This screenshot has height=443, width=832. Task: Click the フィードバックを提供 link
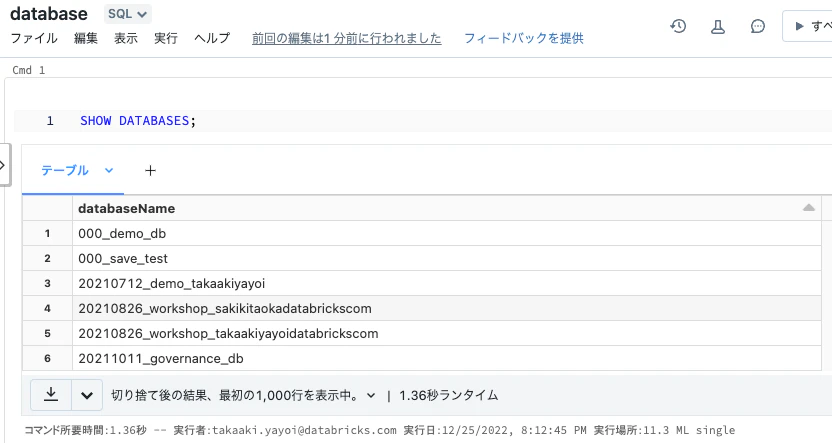point(524,38)
